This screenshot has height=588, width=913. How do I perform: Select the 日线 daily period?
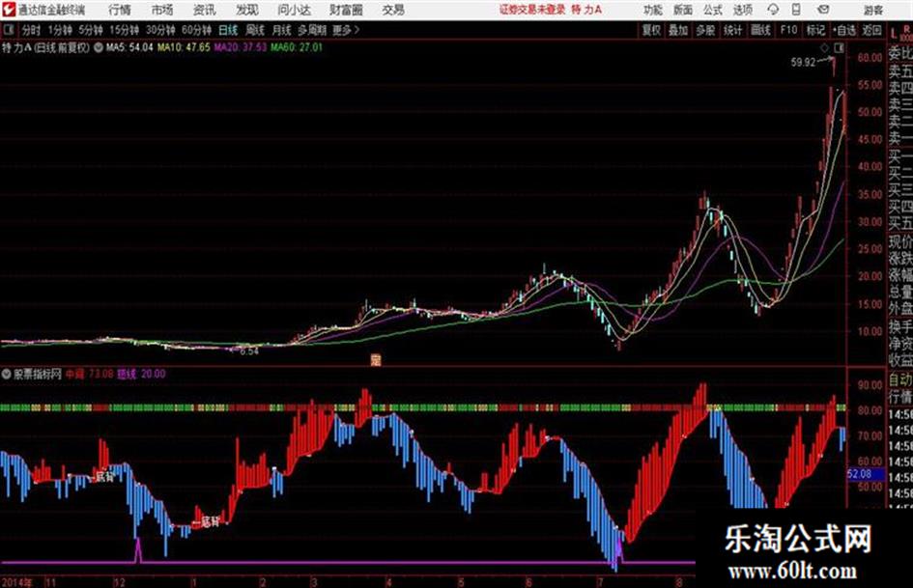(228, 30)
